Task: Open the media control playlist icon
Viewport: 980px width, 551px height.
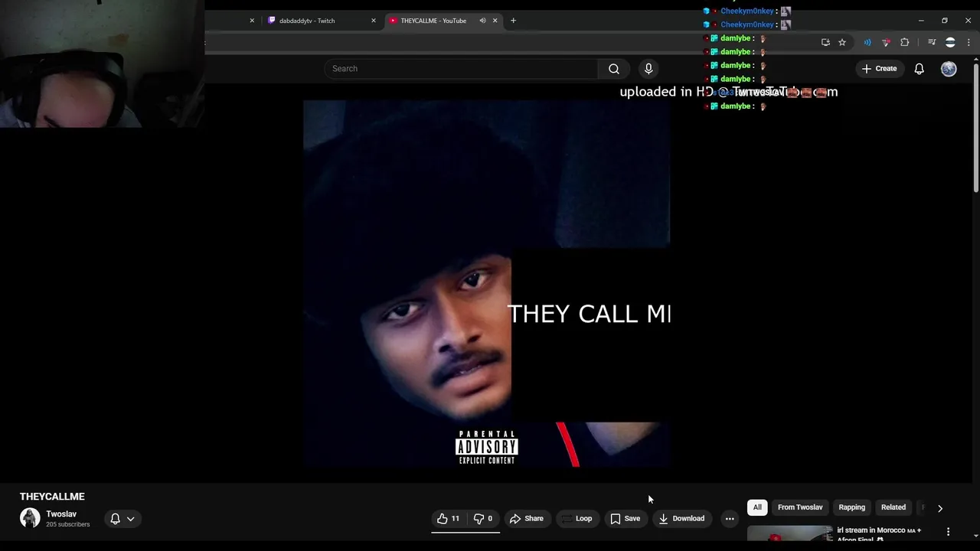Action: pyautogui.click(x=932, y=42)
